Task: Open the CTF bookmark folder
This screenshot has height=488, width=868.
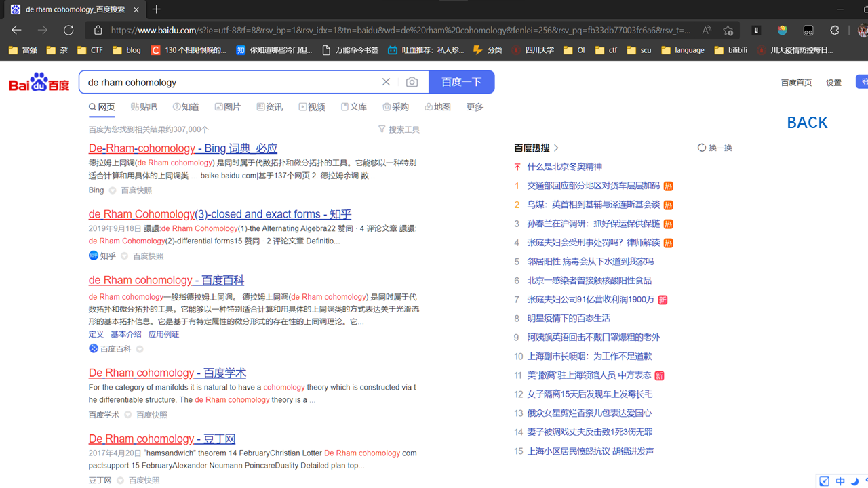Action: coord(90,50)
